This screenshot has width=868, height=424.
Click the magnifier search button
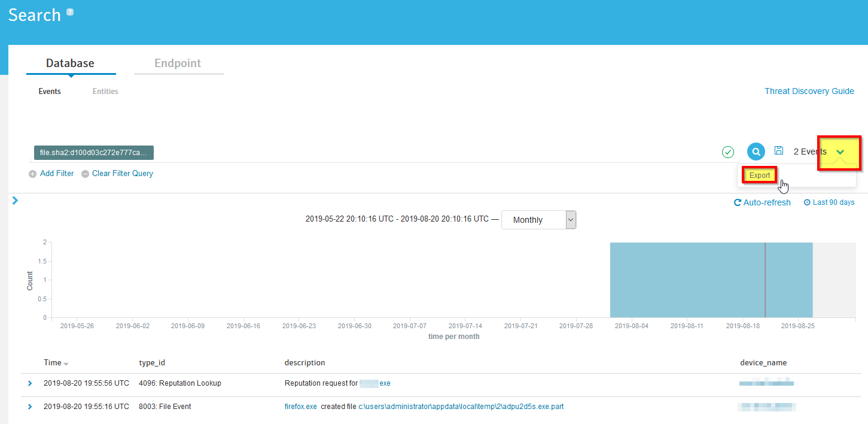tap(756, 152)
